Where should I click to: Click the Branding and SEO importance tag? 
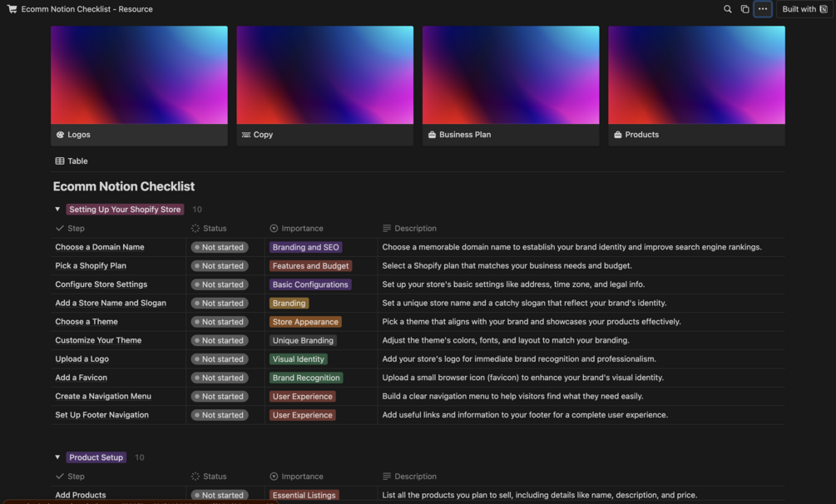pos(305,247)
